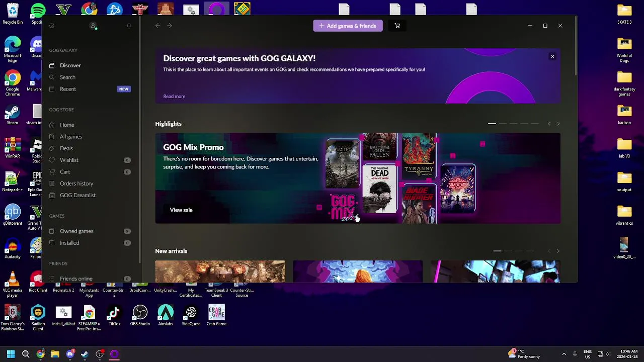Click Add games & friends button

[x=348, y=26]
